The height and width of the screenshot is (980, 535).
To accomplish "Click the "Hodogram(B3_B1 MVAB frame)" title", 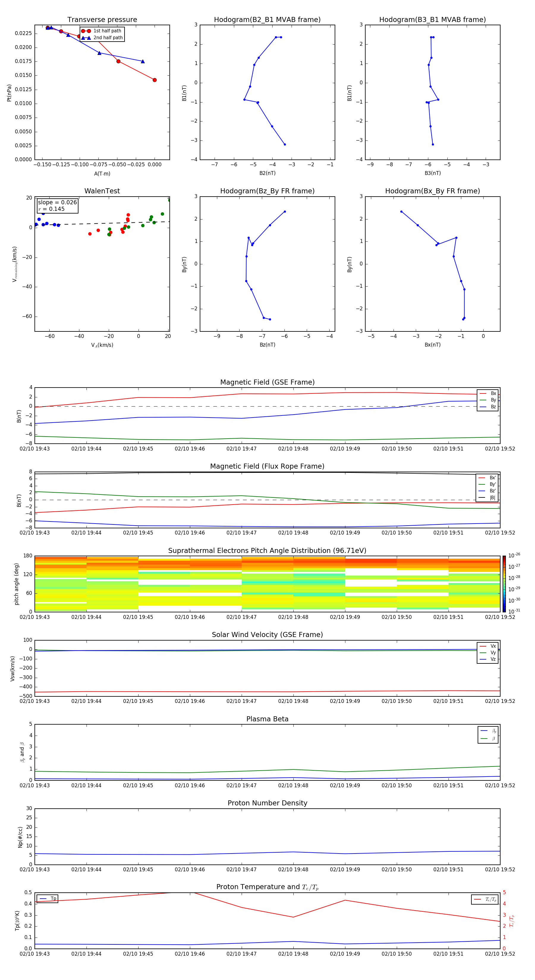I will [432, 20].
